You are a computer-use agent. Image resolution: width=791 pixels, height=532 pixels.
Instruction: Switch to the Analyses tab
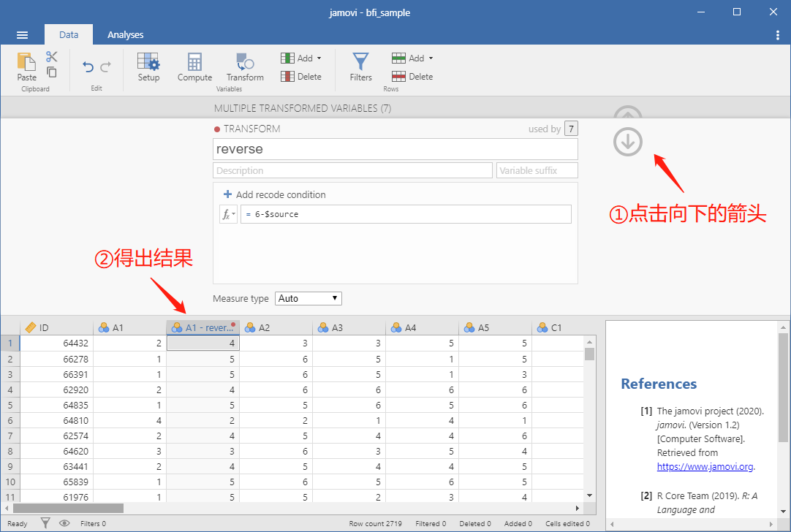[x=125, y=35]
